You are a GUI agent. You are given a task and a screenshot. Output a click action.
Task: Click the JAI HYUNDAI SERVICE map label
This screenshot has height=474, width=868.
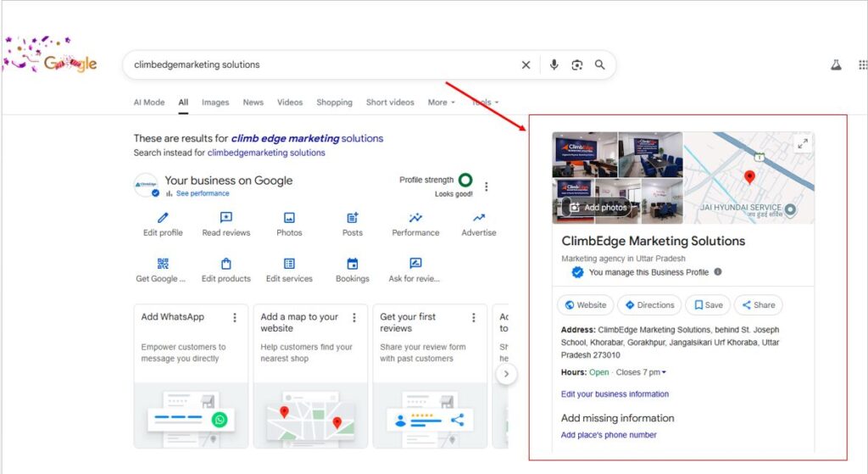(741, 208)
